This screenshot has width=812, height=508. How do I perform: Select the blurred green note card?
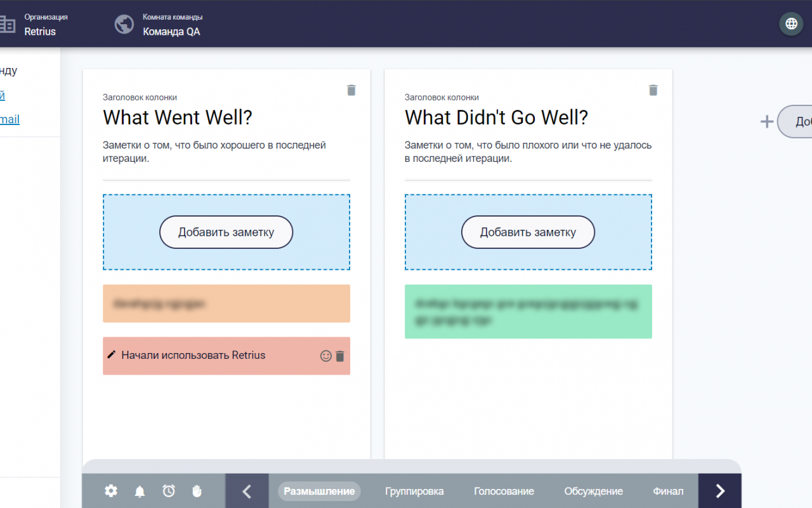tap(528, 311)
